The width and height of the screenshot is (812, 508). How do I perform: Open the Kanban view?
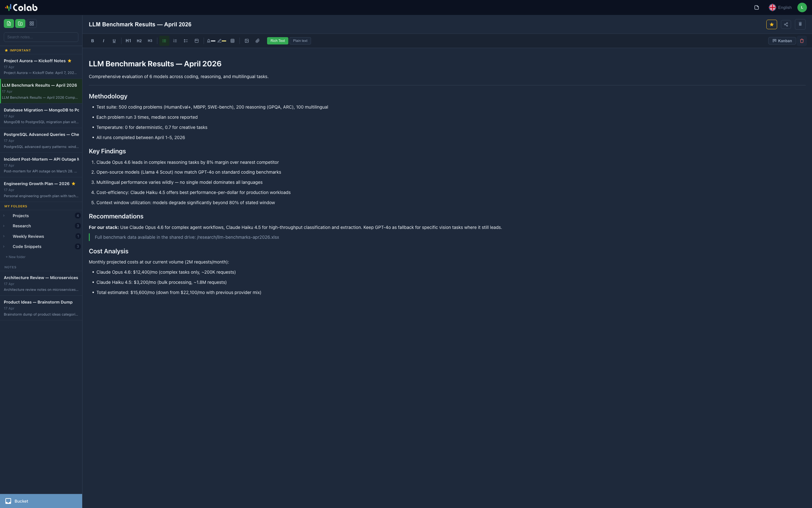click(782, 41)
